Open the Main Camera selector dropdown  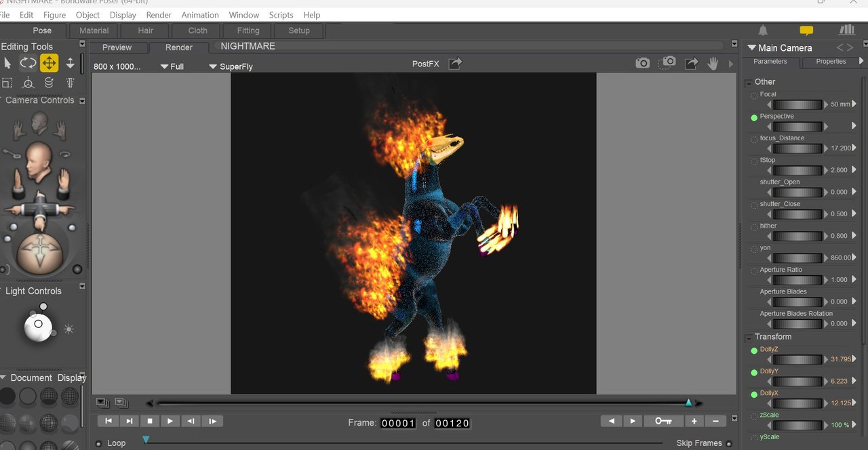pos(780,47)
